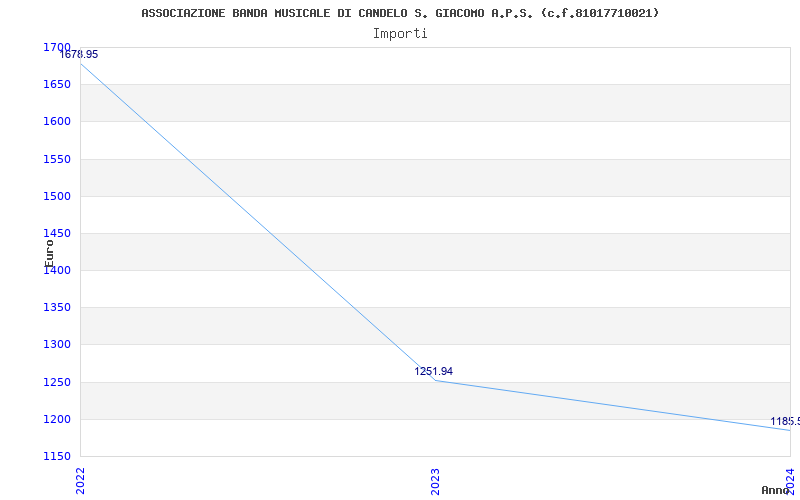Click the 1251.94 data point label
Image resolution: width=800 pixels, height=500 pixels.
tap(433, 371)
